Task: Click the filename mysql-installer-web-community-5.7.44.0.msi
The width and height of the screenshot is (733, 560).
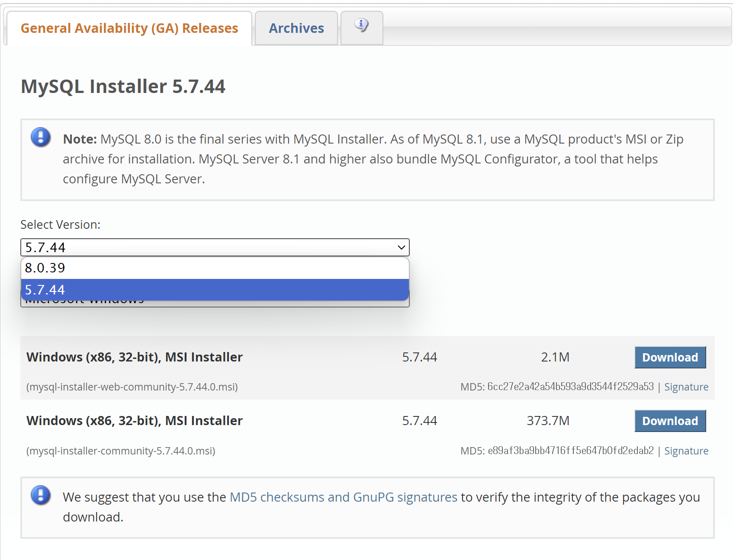Action: (132, 387)
